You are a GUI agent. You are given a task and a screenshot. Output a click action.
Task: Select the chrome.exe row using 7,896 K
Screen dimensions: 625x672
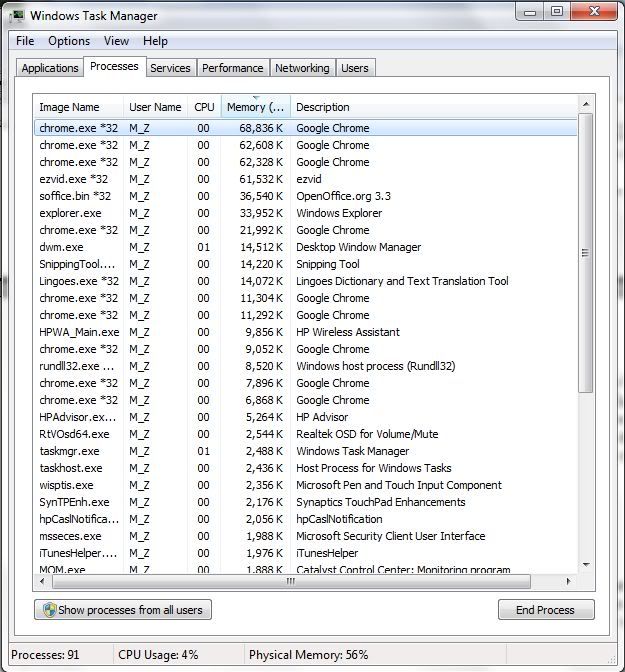[x=305, y=383]
